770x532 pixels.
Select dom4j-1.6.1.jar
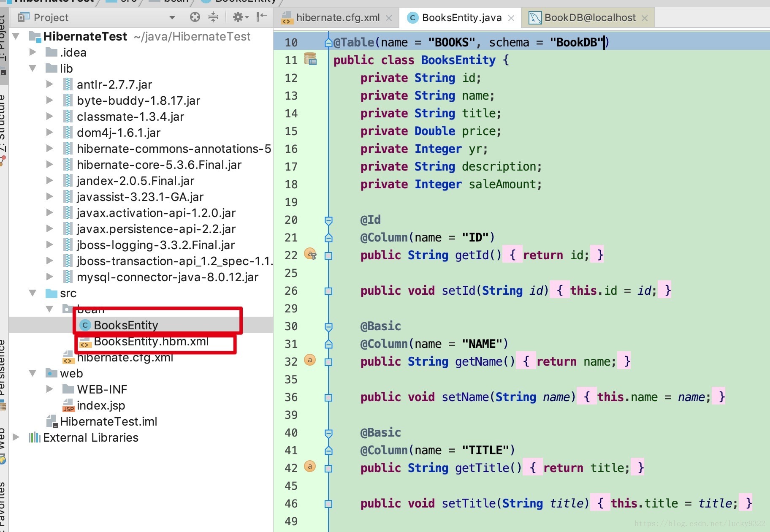click(x=119, y=133)
